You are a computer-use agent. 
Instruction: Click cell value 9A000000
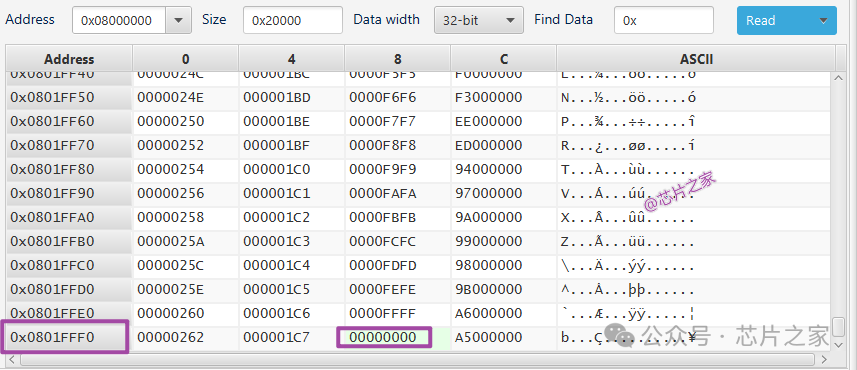coord(489,218)
